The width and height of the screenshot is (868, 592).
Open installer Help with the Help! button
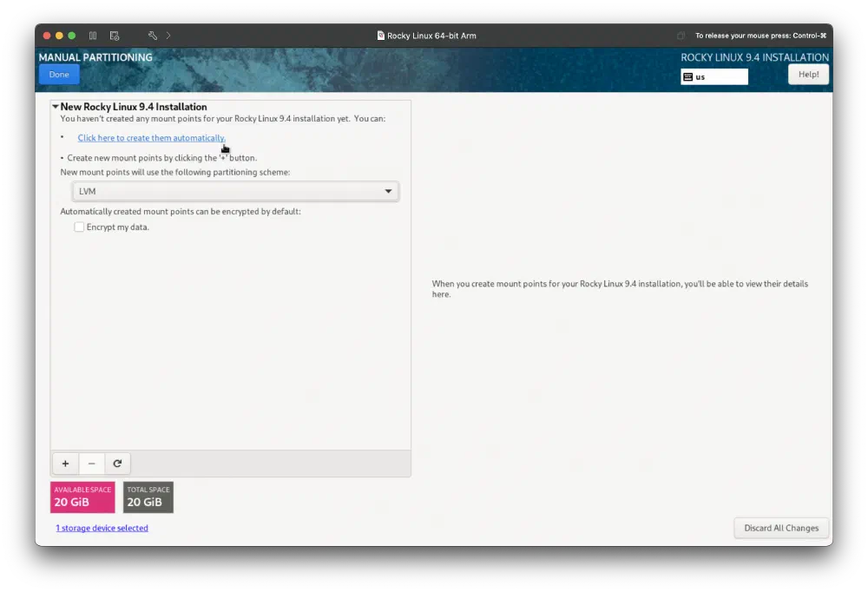[x=807, y=74]
